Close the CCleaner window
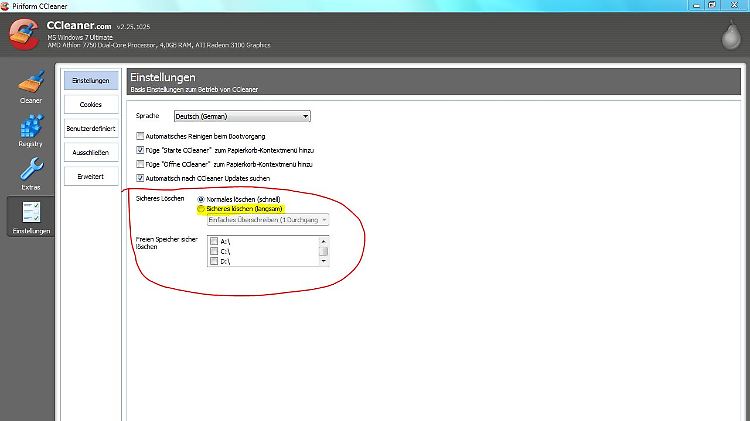Image resolution: width=750 pixels, height=421 pixels. coord(734,5)
